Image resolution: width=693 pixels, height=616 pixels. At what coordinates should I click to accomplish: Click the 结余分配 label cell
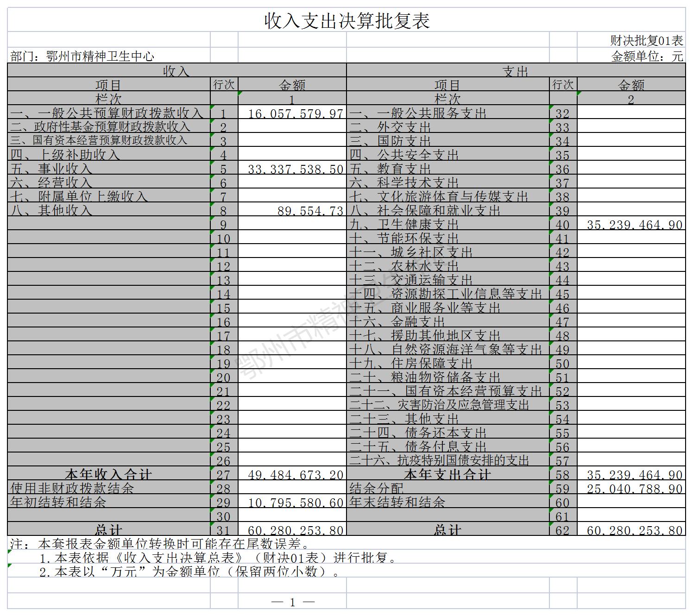click(x=448, y=488)
